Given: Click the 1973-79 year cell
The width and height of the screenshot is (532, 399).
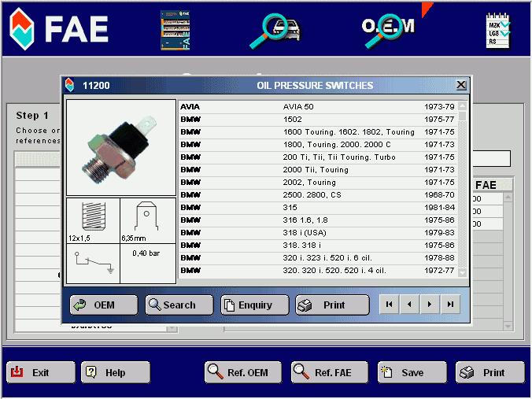Looking at the screenshot, I should (439, 107).
